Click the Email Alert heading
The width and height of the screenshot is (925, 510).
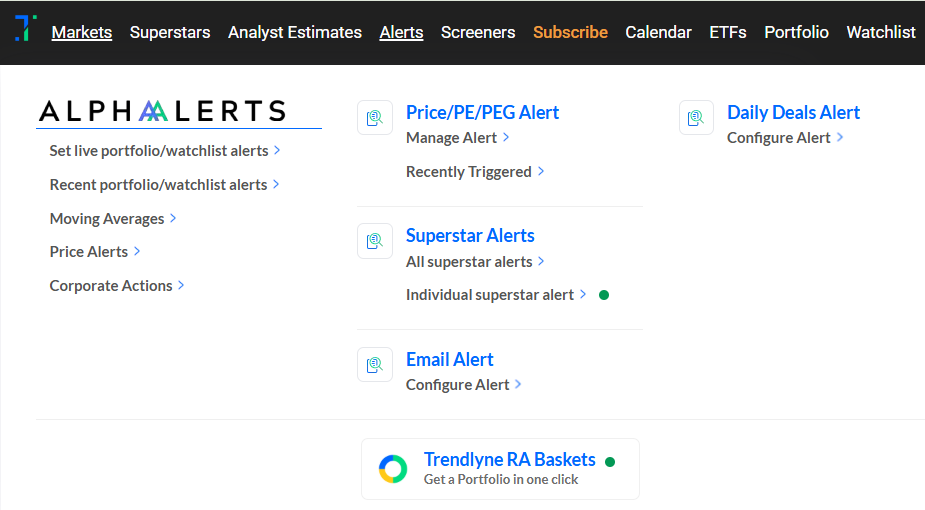tap(449, 360)
